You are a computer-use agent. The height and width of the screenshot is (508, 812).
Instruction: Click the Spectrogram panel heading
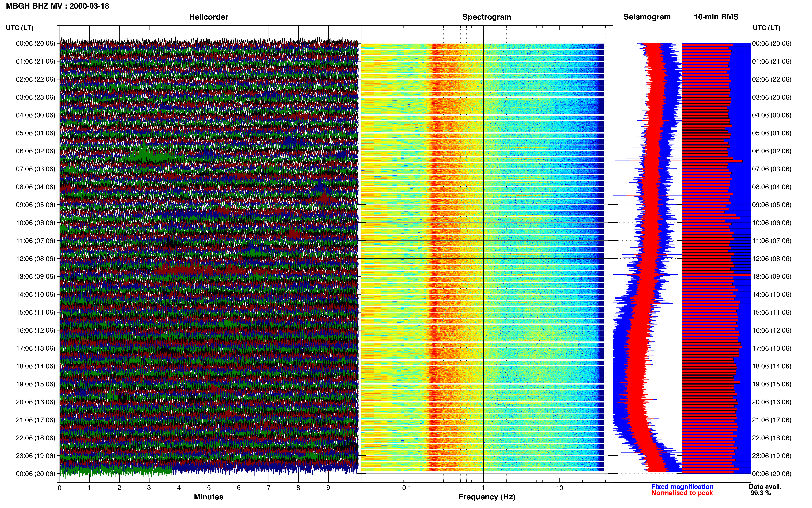(487, 17)
